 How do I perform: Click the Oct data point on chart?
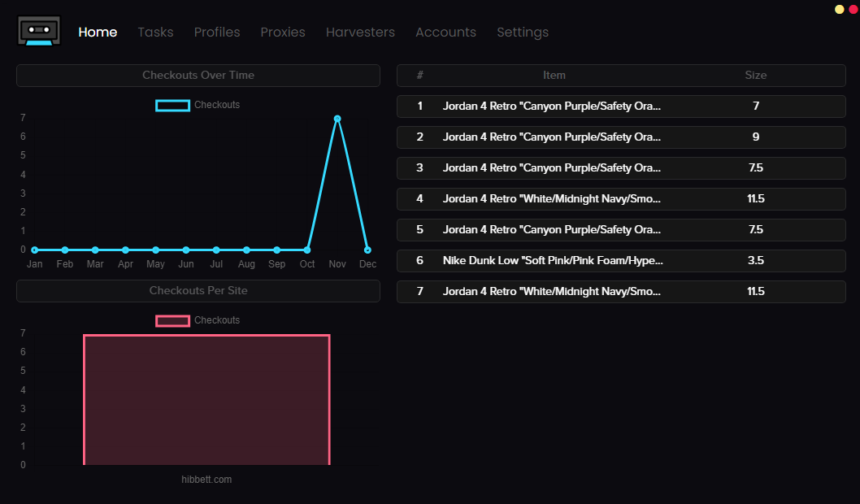pyautogui.click(x=307, y=250)
